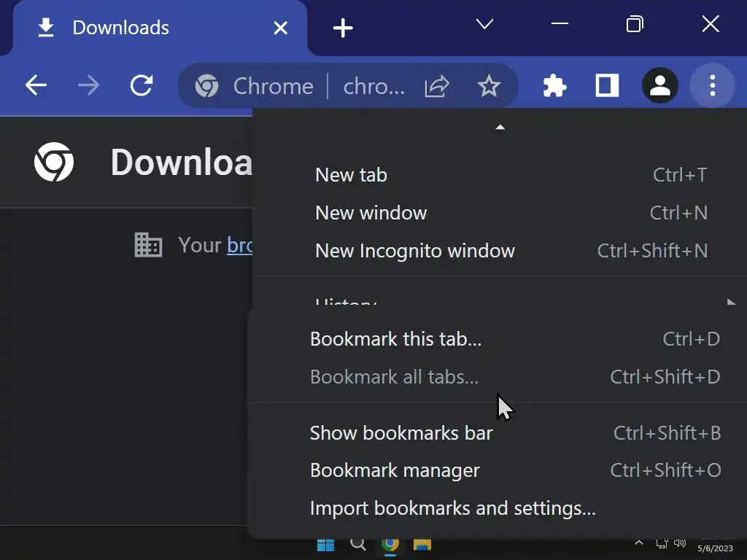Choose New window menu entry
Viewport: 747px width, 560px height.
[499, 213]
